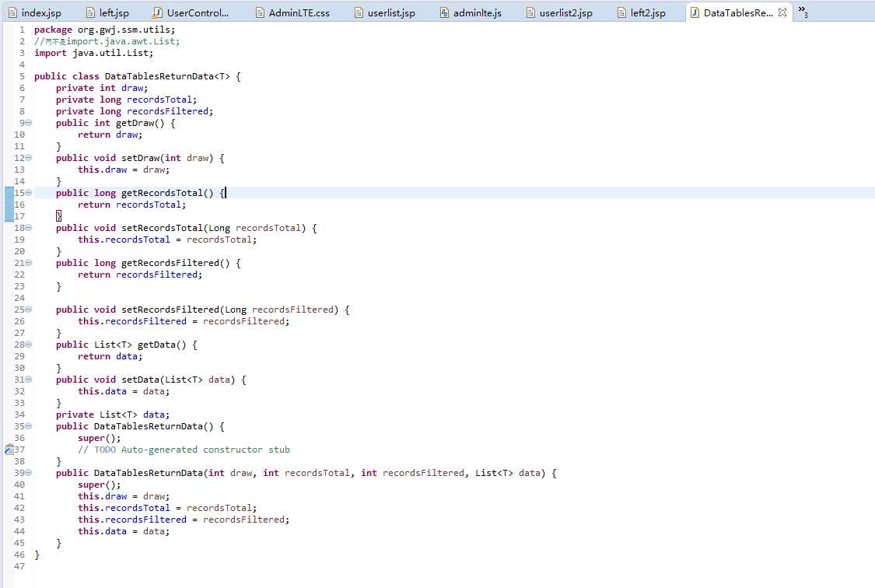875x588 pixels.
Task: Show the hidden editors overflow list
Action: [803, 11]
